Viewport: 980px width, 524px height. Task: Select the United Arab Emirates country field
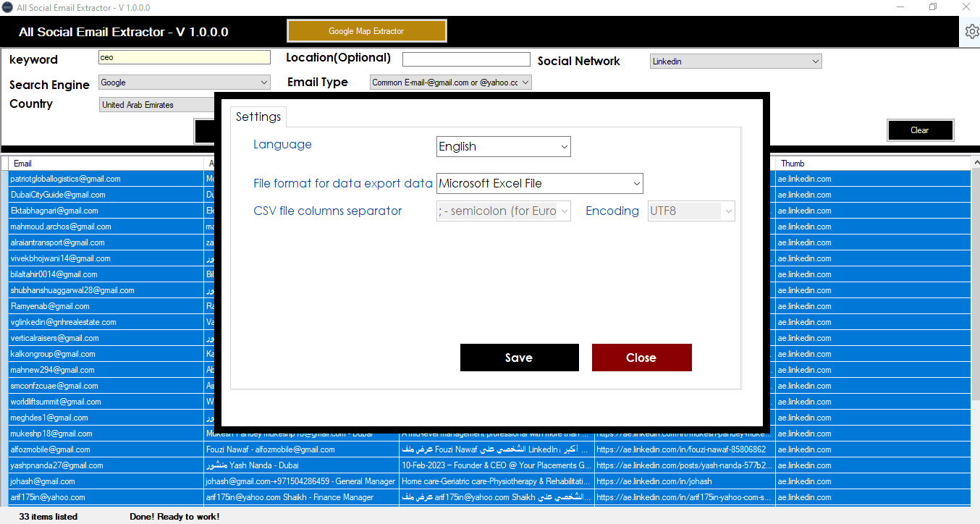(x=156, y=104)
